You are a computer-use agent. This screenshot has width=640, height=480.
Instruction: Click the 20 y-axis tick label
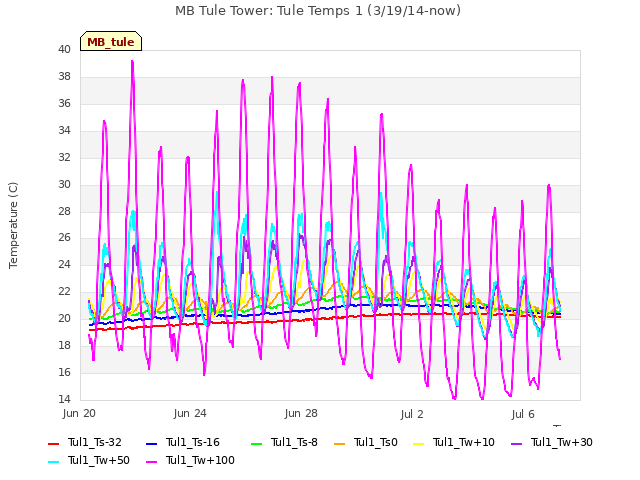coord(64,318)
